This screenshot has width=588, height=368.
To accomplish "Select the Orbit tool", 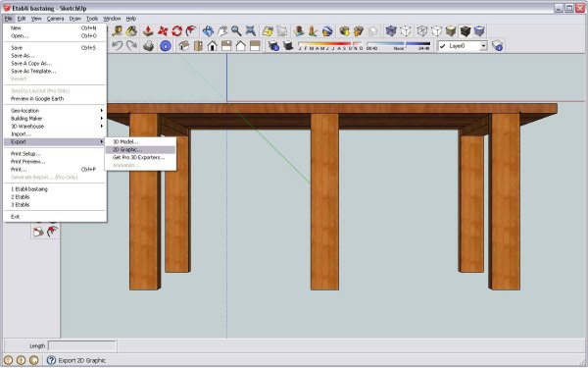I will click(208, 30).
